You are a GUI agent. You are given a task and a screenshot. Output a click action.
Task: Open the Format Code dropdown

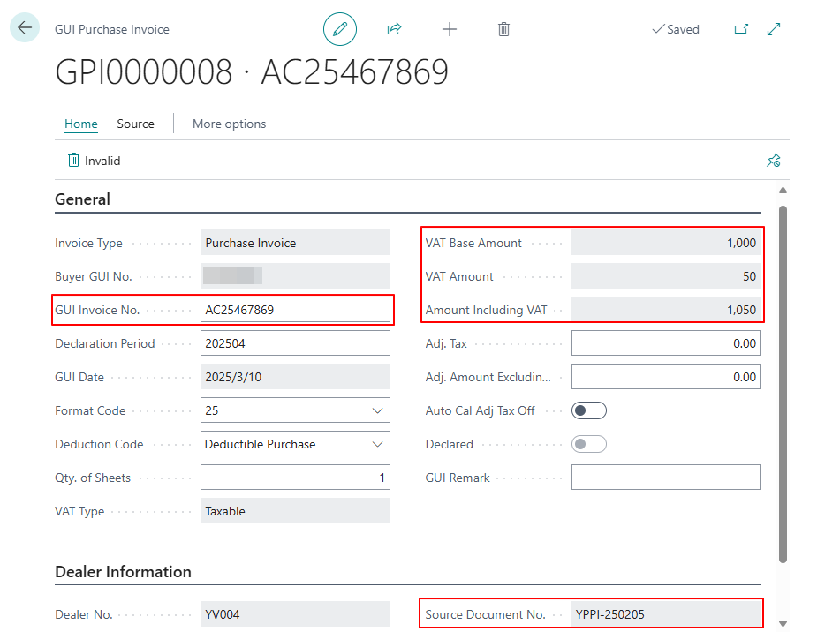point(295,410)
